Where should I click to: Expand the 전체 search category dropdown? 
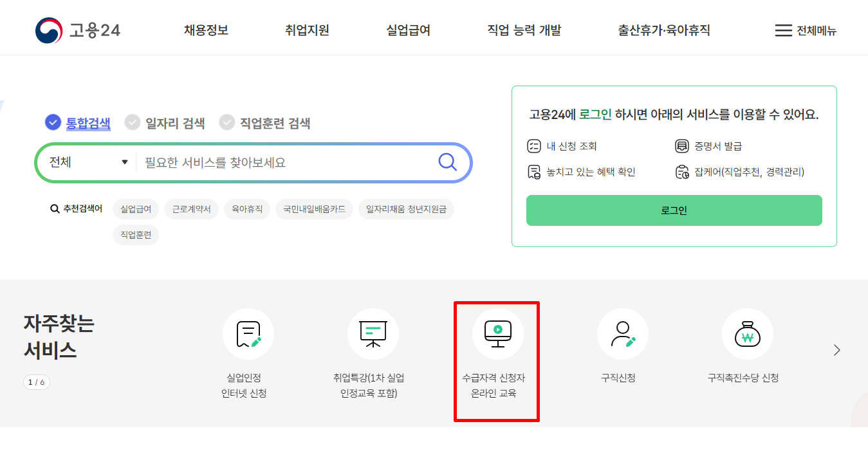click(x=87, y=162)
